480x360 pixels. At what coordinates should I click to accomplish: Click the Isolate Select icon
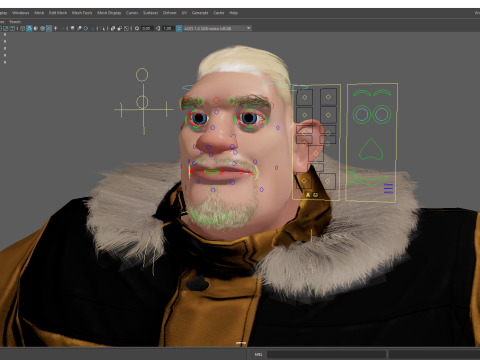pyautogui.click(x=102, y=28)
